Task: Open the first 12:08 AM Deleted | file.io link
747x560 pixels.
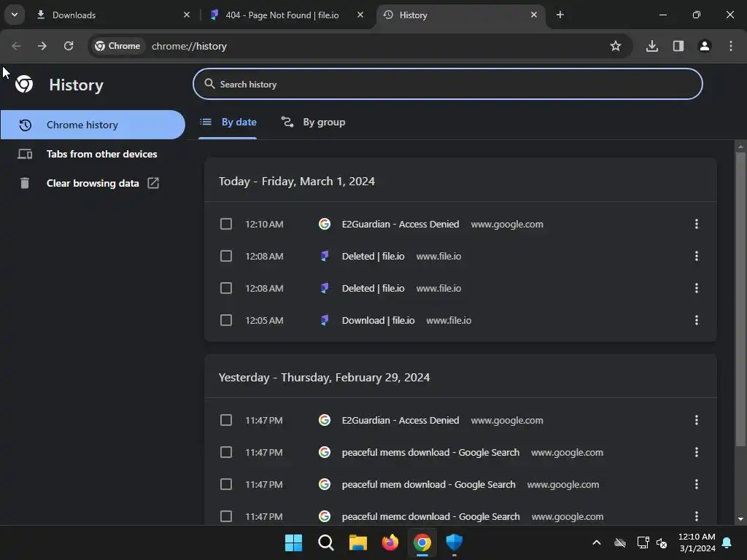Action: coord(373,256)
